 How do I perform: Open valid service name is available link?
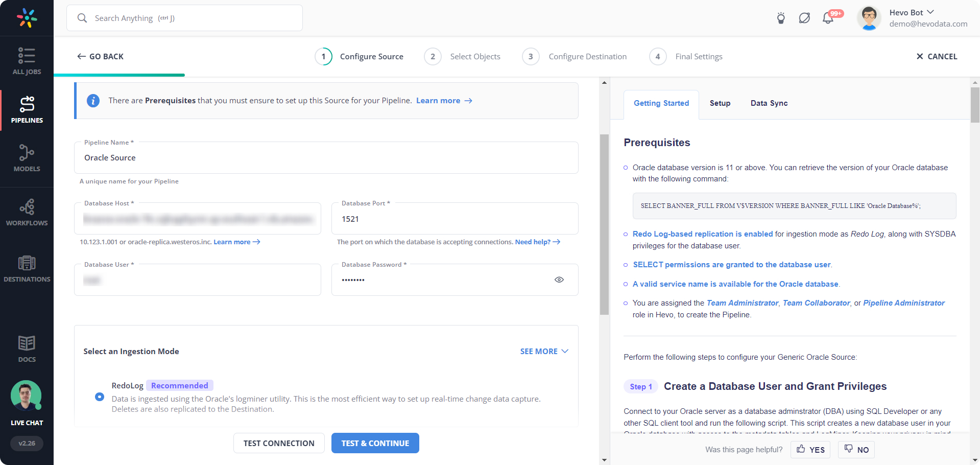coord(735,284)
